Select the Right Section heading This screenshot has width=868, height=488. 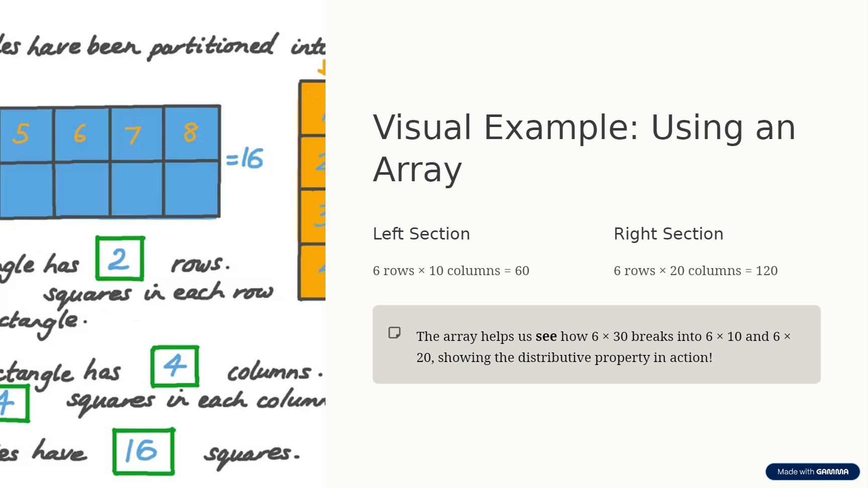pyautogui.click(x=668, y=234)
